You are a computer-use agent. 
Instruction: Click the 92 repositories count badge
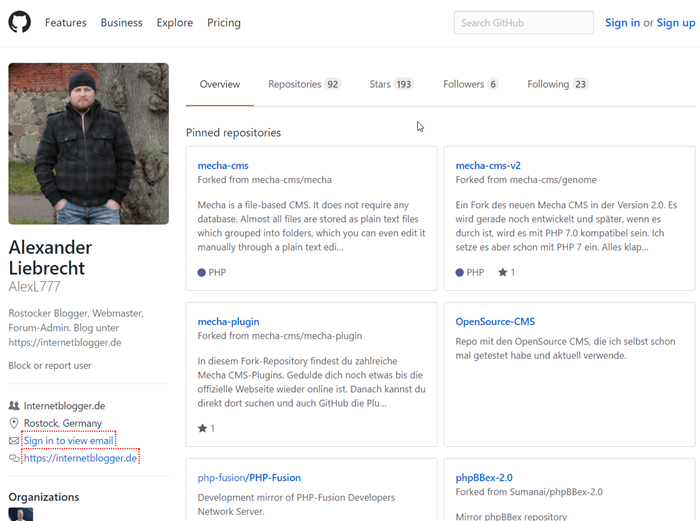click(x=333, y=84)
